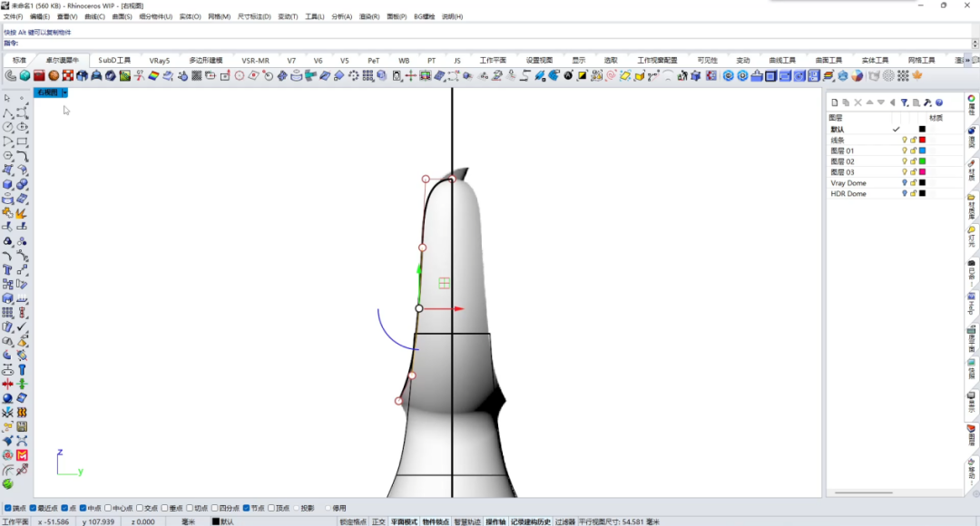980x526 pixels.
Task: Pick the Rectangle tool in left toolbar
Action: pyautogui.click(x=22, y=141)
